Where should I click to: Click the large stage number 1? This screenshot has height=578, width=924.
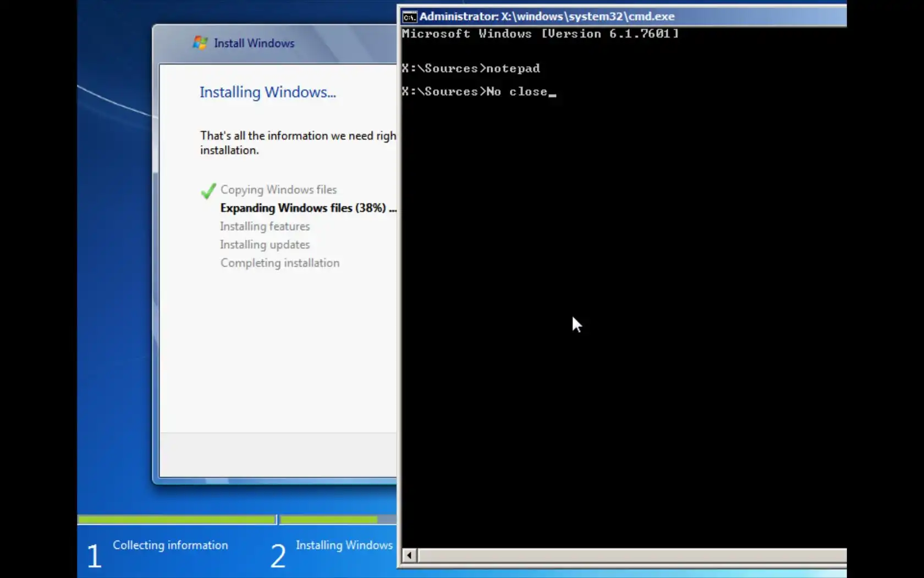click(94, 555)
